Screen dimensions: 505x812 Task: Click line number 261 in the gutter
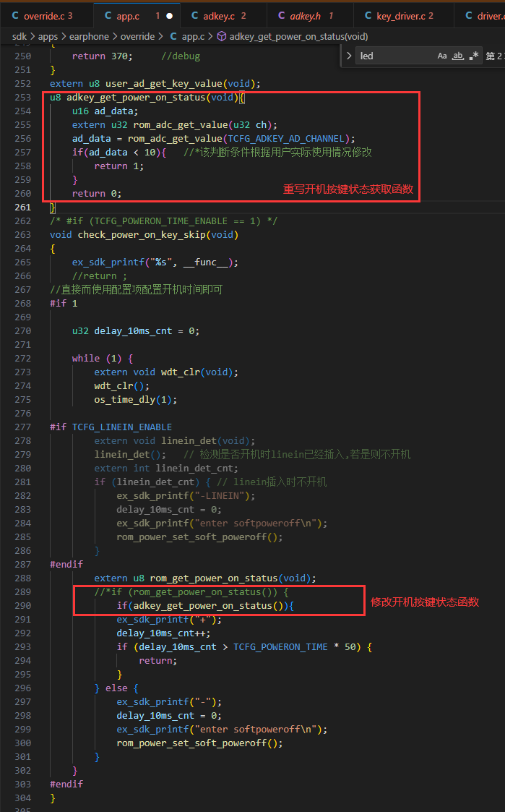click(23, 207)
